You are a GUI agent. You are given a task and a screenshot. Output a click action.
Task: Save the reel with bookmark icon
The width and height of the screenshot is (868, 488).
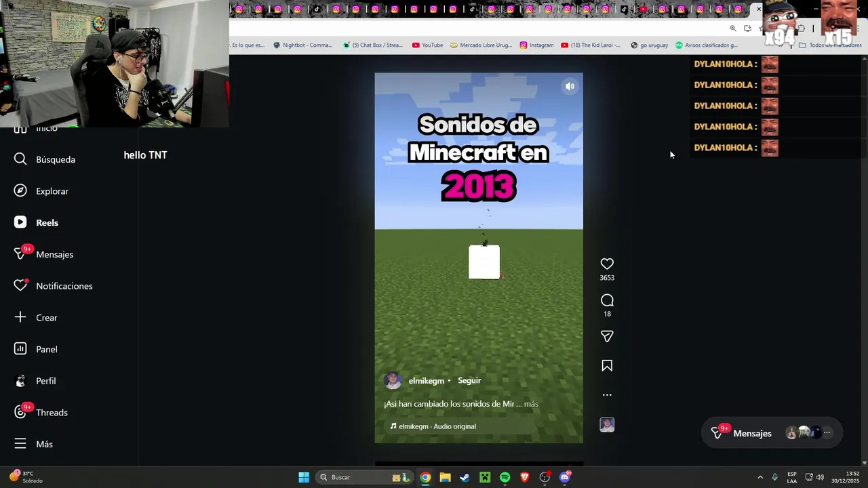[607, 366]
